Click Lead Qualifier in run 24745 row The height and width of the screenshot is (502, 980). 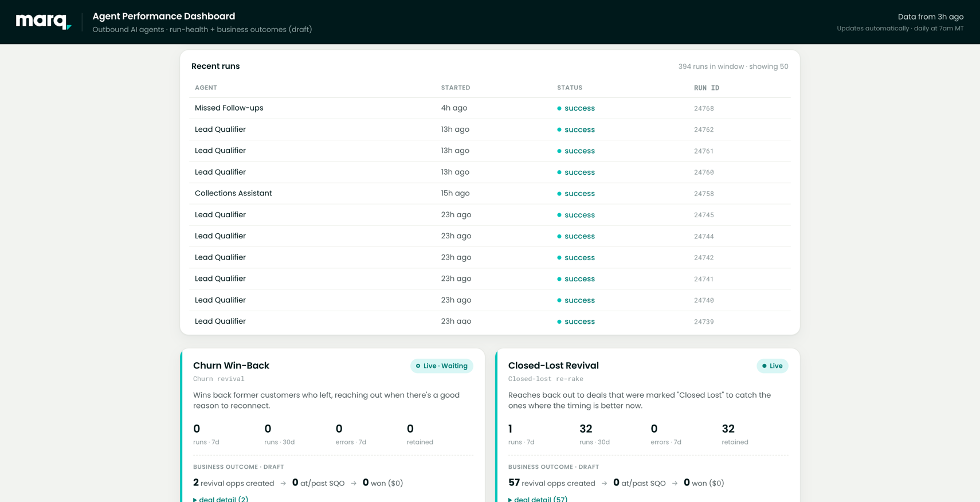[x=220, y=215]
